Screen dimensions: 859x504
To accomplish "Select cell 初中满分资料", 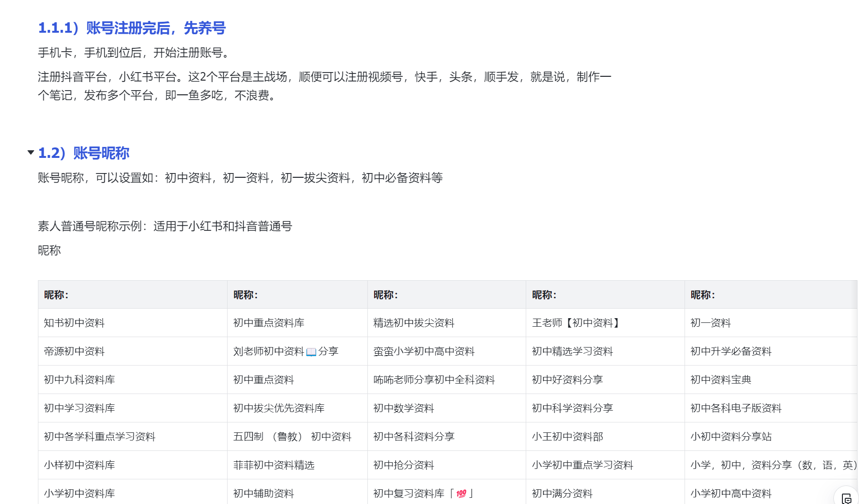I will 605,492.
